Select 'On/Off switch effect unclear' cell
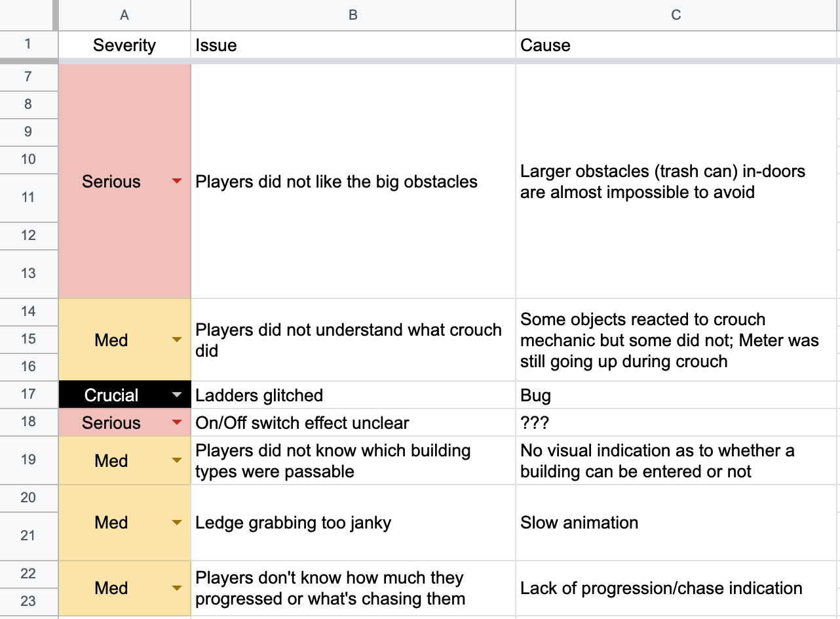The image size is (840, 619). [x=353, y=422]
